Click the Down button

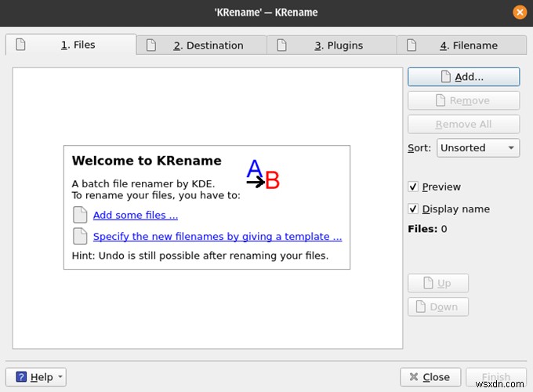coord(438,307)
